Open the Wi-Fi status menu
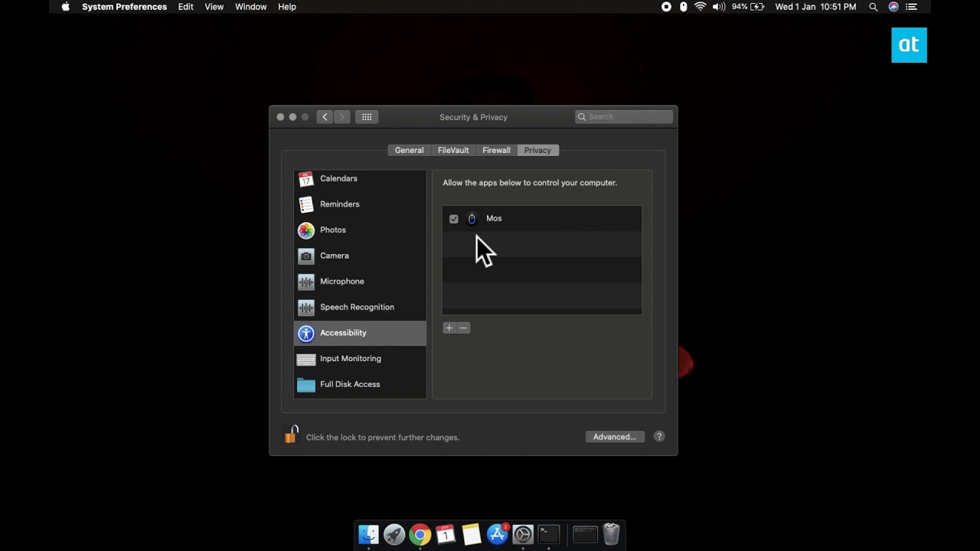Image resolution: width=980 pixels, height=551 pixels. 701,7
